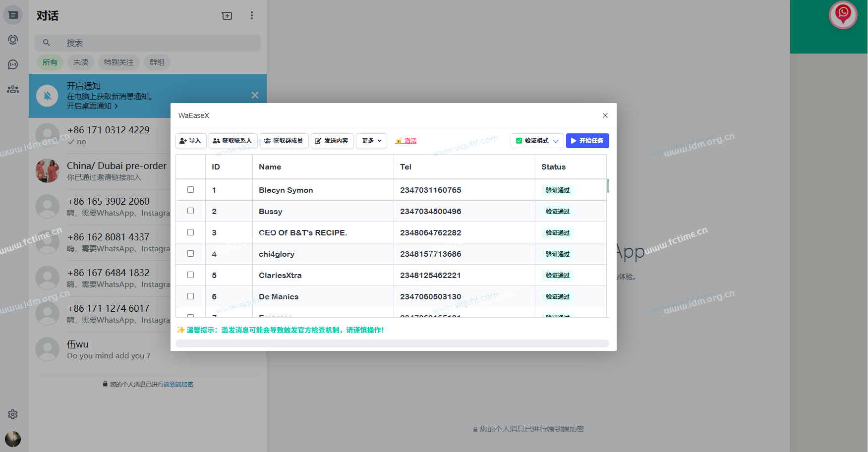Check row 1 Blecyn Symon checkbox
This screenshot has width=868, height=452.
(x=190, y=190)
